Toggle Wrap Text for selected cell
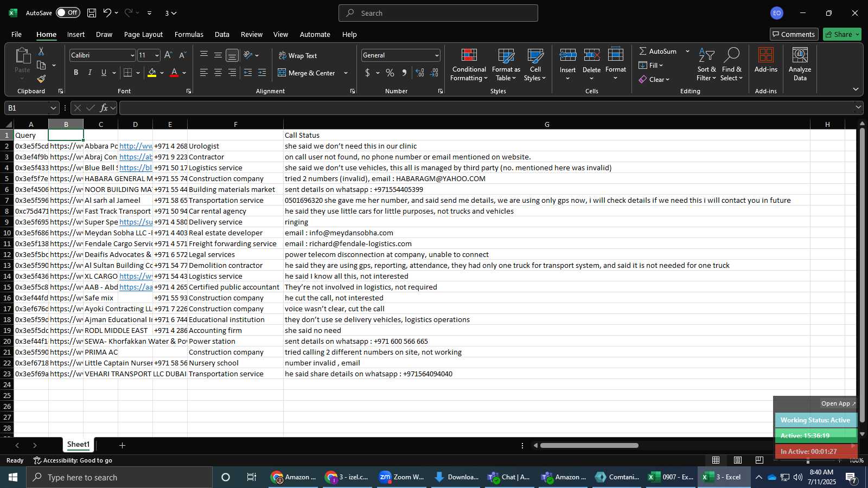868x488 pixels. (x=298, y=55)
